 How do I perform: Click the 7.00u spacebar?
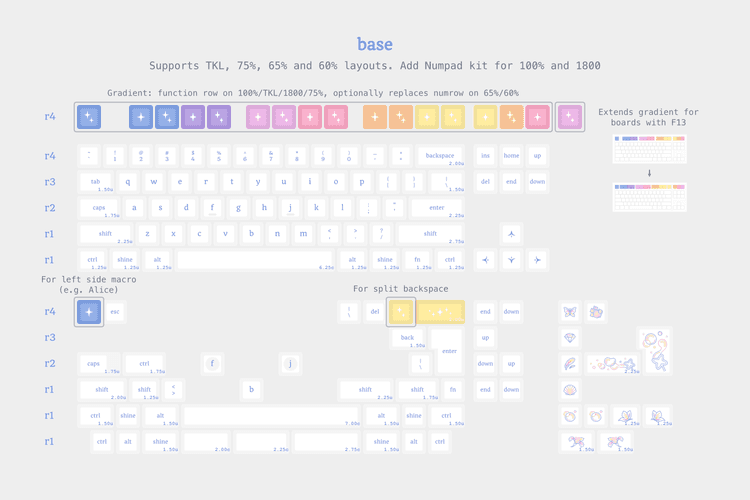271,415
